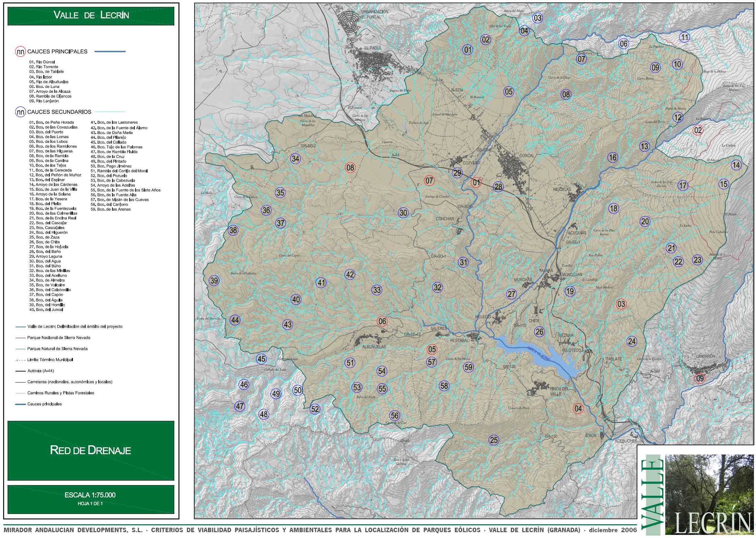Click the 'Red de Drenaje' green panel
Viewport: 756px width, 538px height.
point(91,450)
